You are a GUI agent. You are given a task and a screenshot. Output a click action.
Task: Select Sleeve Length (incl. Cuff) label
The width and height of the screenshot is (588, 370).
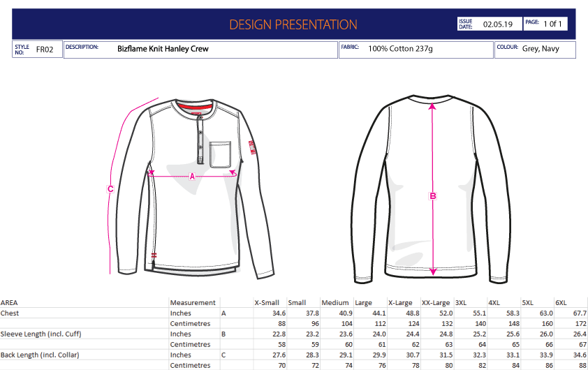tap(41, 334)
